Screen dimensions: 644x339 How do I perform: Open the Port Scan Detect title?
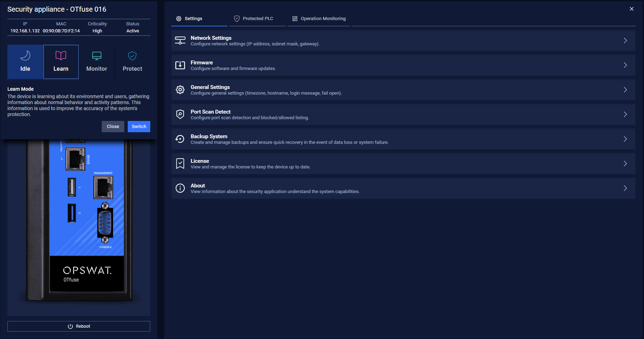pos(210,112)
